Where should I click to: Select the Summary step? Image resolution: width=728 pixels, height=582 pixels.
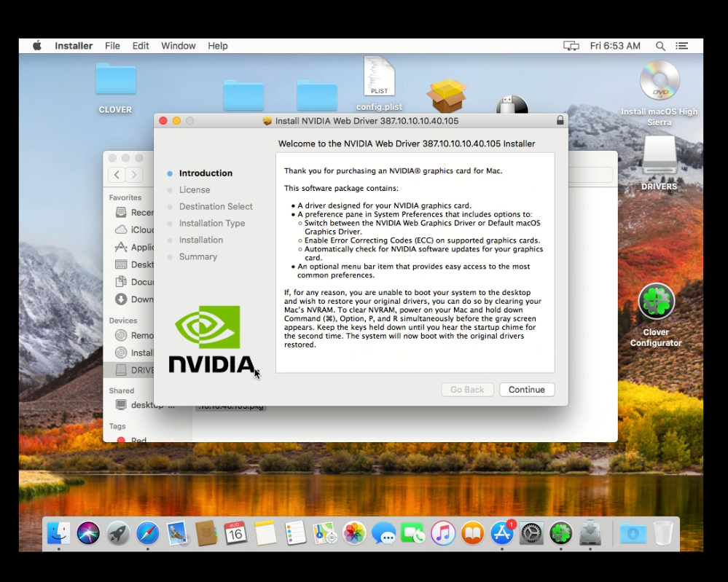198,256
